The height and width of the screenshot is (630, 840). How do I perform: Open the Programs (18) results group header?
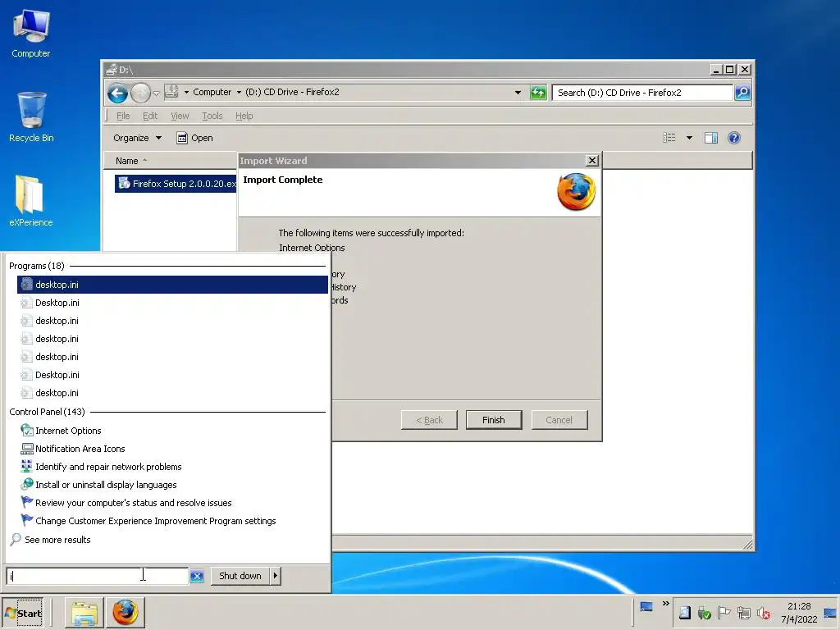(36, 266)
